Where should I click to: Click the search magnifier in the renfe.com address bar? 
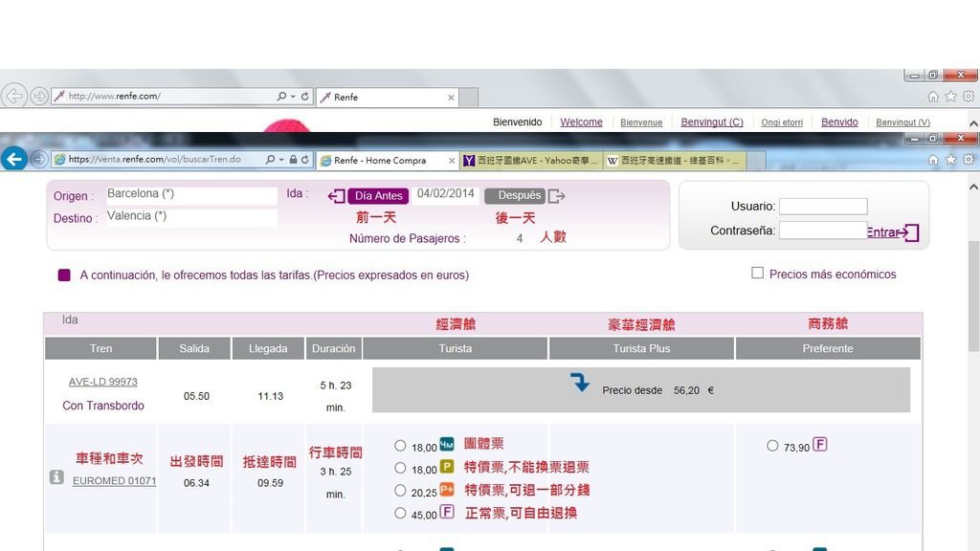tap(281, 97)
